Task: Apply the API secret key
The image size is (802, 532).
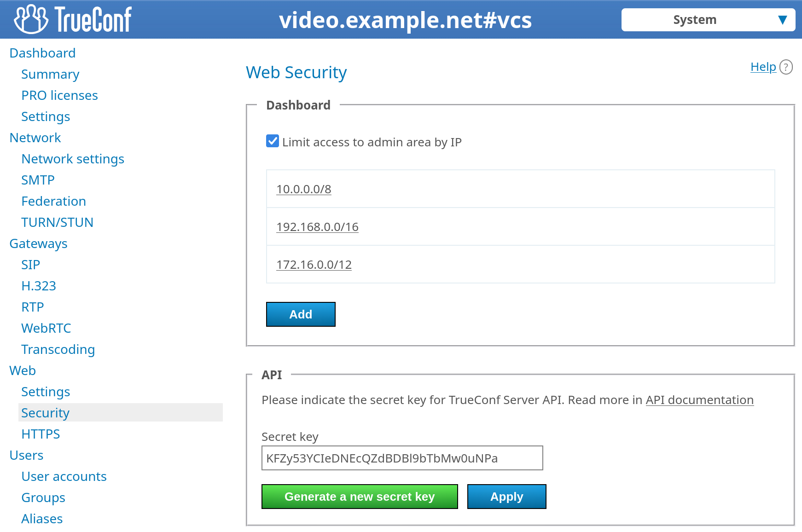Action: (x=506, y=497)
